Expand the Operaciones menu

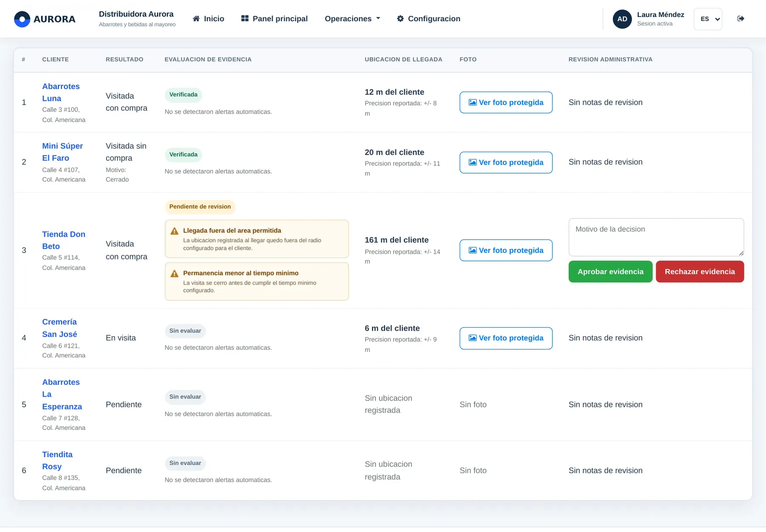coord(352,19)
